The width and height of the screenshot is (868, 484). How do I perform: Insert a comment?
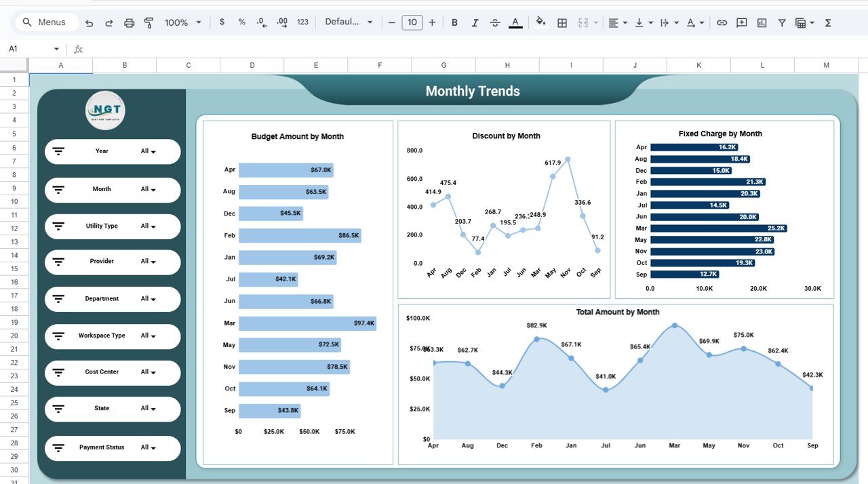pos(741,22)
